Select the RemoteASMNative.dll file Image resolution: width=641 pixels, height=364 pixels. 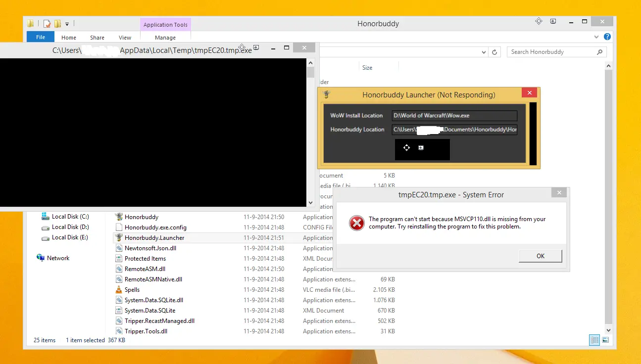pyautogui.click(x=153, y=279)
